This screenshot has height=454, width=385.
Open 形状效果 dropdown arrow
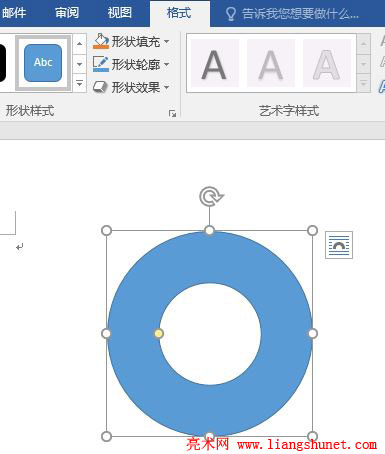coord(167,87)
